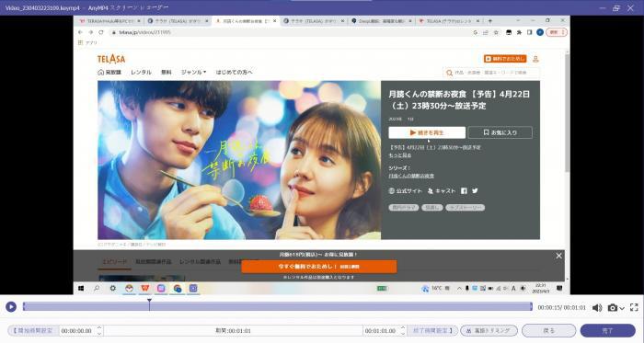
Task: Click the bookmark star in recorded address bar
Action: pyautogui.click(x=496, y=32)
